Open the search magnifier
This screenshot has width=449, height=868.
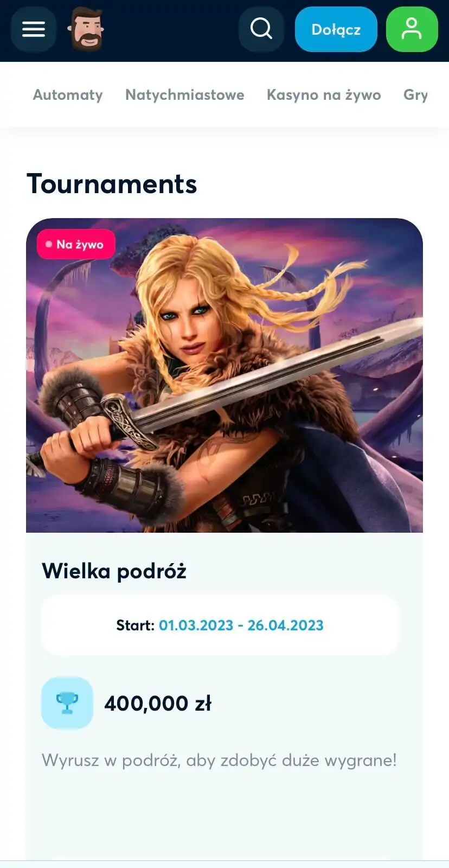pyautogui.click(x=261, y=29)
